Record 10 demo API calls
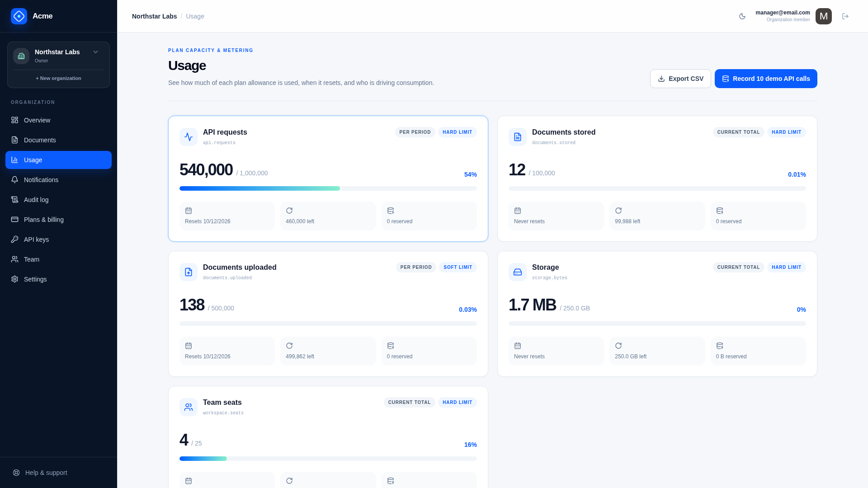 [766, 79]
